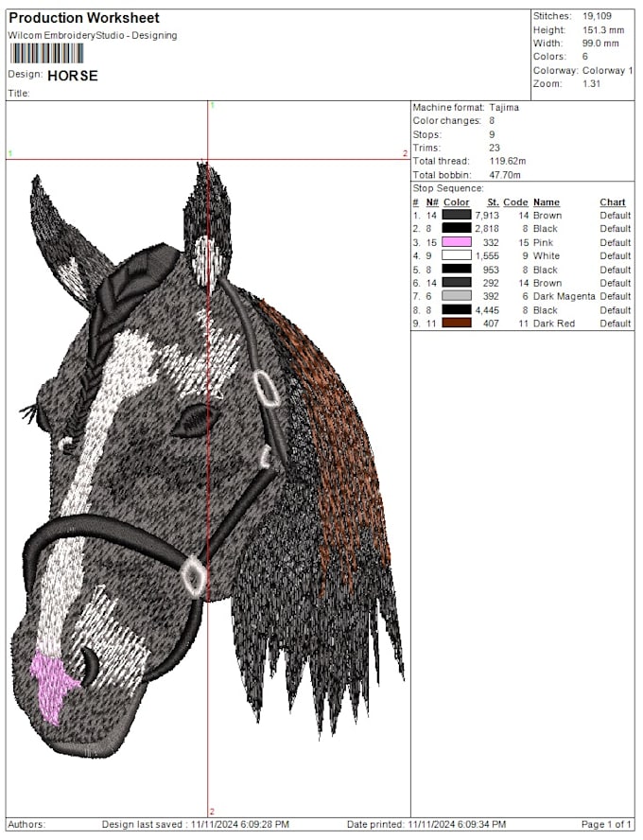Click the 'Stop Sequence:' label
This screenshot has width=643, height=840.
(448, 188)
